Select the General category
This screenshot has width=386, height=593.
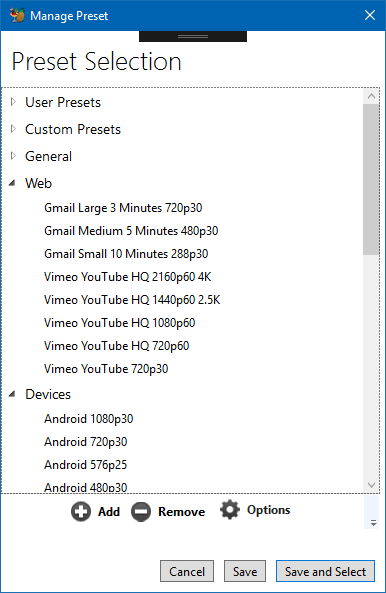[x=48, y=156]
